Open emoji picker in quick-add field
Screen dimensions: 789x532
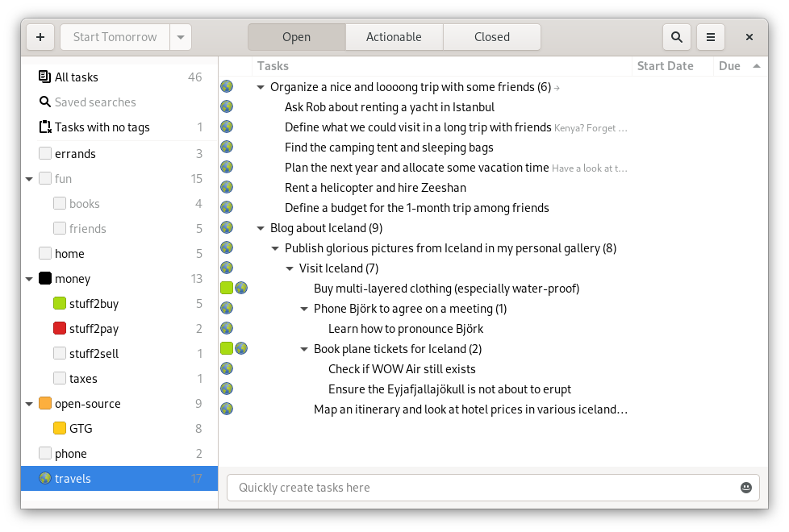click(x=745, y=488)
